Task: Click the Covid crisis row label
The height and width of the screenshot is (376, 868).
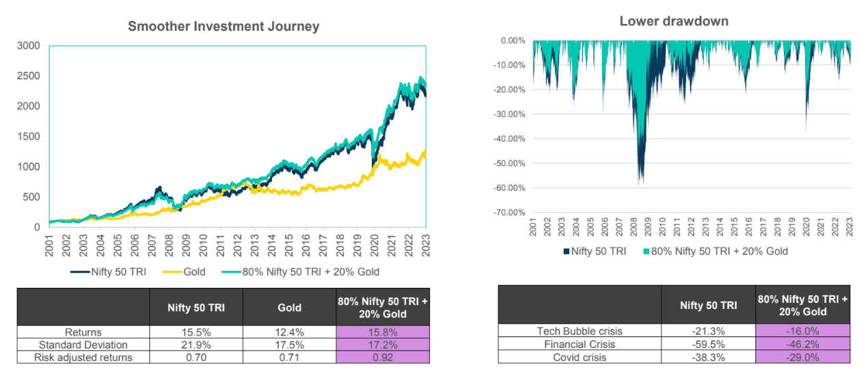Action: coord(580,356)
